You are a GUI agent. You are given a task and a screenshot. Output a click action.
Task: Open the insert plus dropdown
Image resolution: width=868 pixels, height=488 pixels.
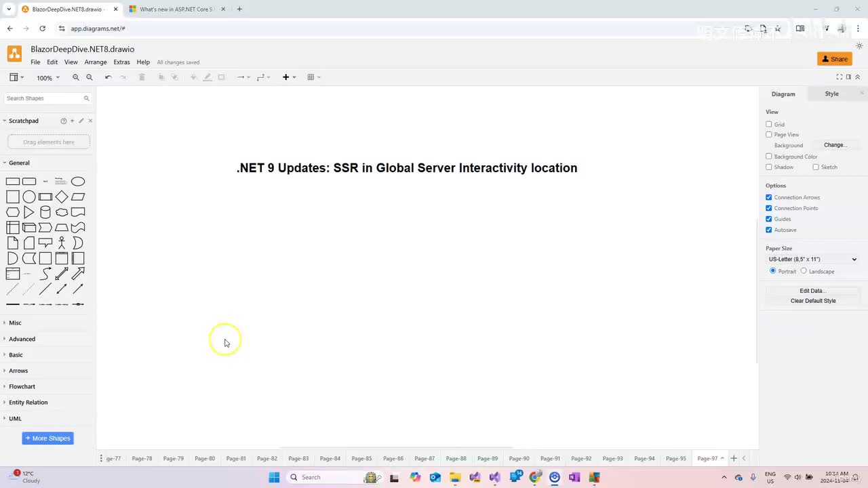click(289, 77)
